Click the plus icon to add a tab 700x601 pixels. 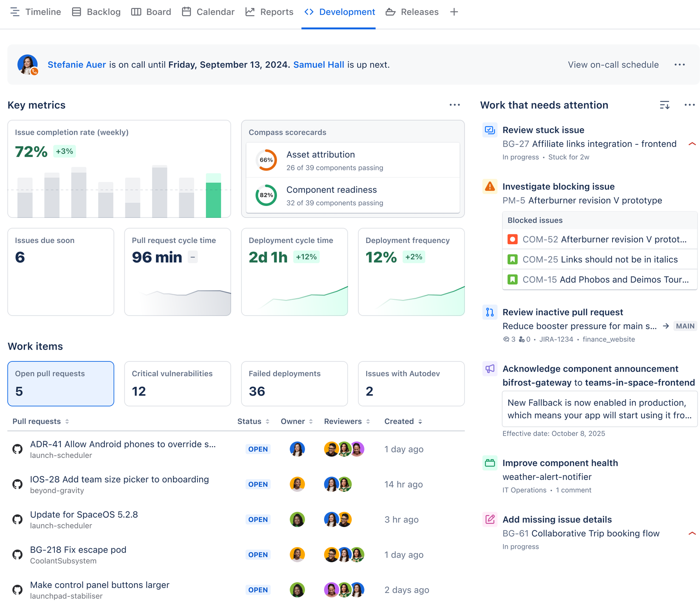coord(454,12)
